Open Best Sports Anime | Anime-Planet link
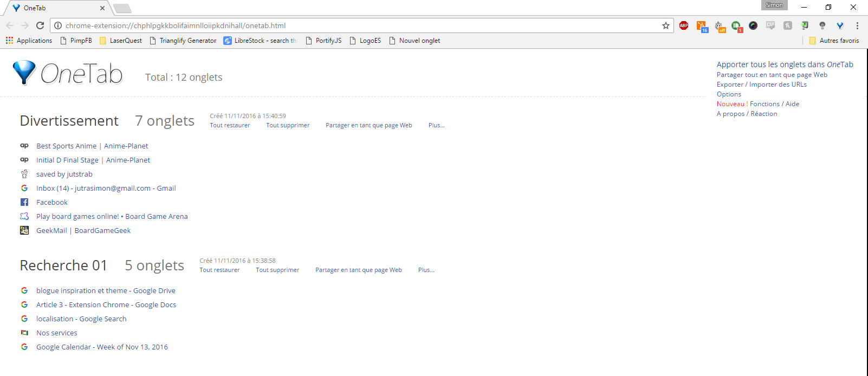The width and height of the screenshot is (868, 376). (x=92, y=146)
